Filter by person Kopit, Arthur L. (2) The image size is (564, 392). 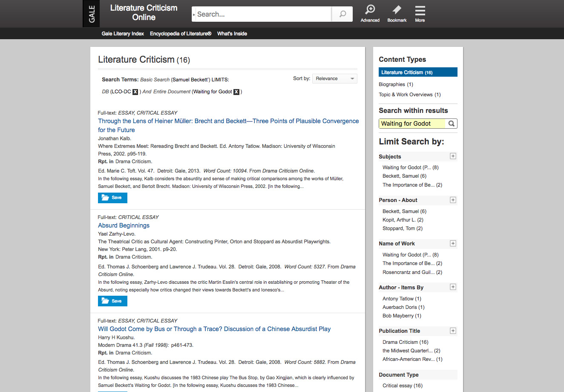[x=403, y=220]
